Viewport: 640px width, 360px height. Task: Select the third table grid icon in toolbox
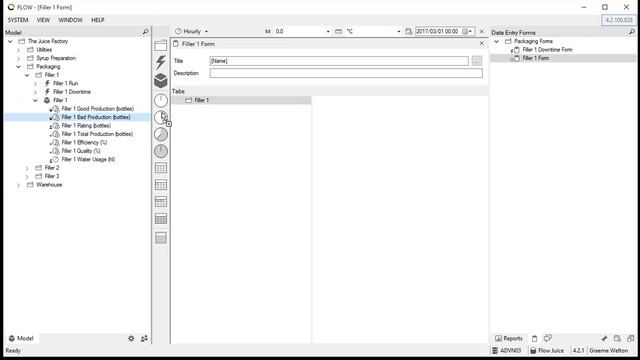coord(161,202)
